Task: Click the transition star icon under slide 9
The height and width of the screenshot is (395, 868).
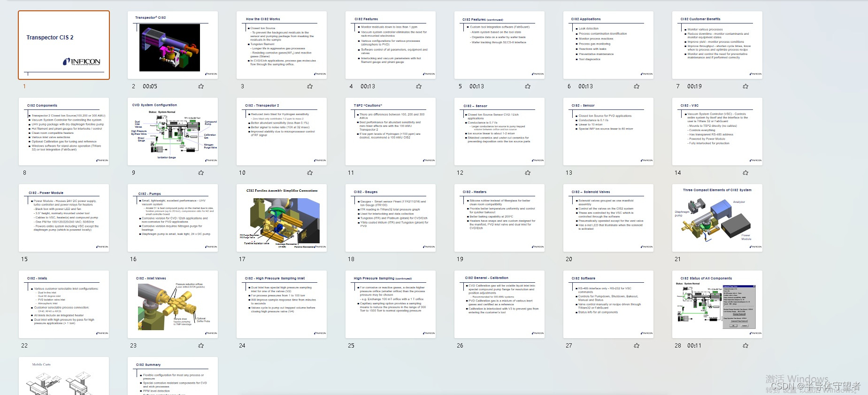Action: [201, 173]
